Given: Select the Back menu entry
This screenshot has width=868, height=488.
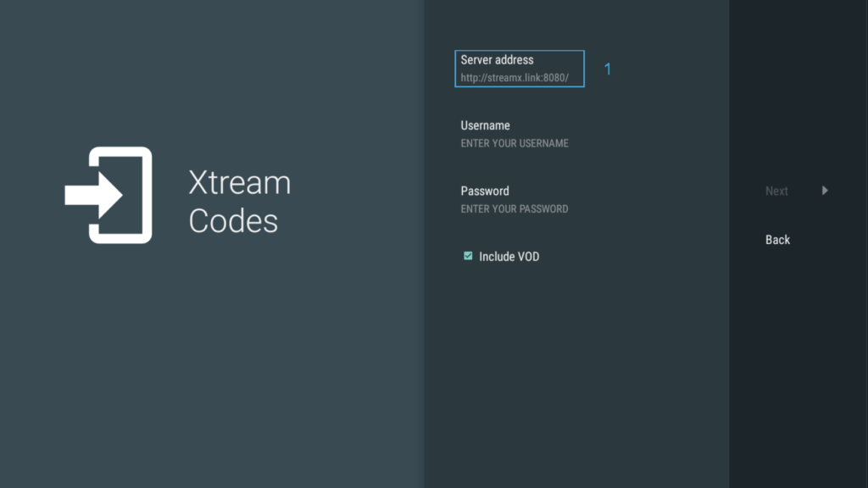Looking at the screenshot, I should [776, 240].
